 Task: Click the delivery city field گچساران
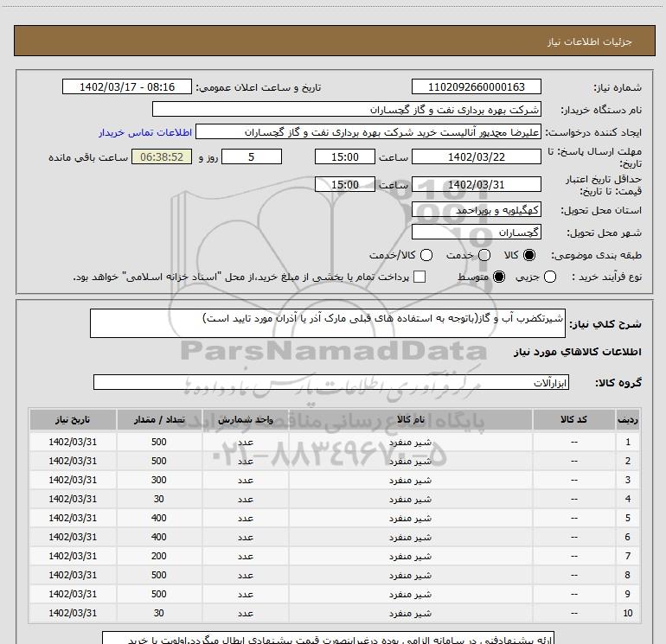tap(476, 232)
